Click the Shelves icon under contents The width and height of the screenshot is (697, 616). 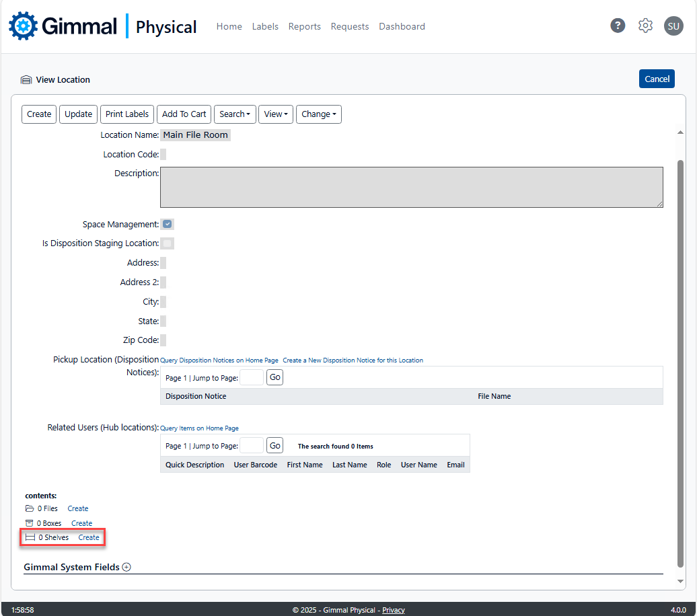click(30, 537)
